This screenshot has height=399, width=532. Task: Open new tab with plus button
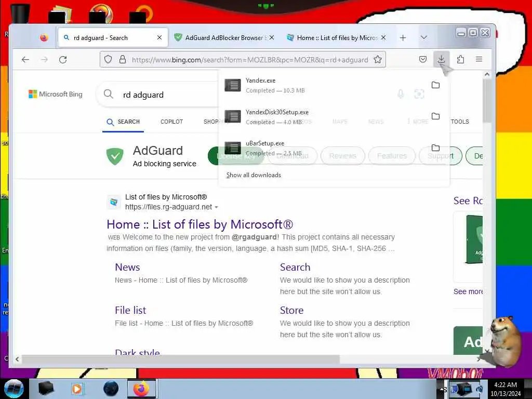(x=403, y=37)
